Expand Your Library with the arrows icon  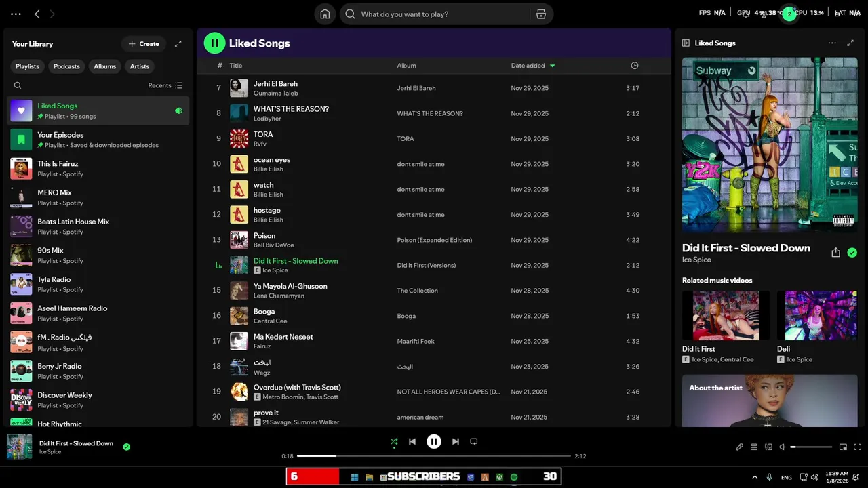(178, 44)
